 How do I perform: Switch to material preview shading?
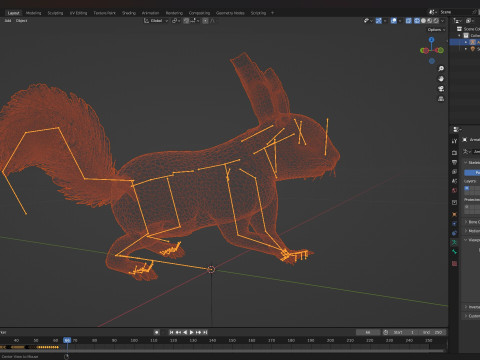point(430,21)
